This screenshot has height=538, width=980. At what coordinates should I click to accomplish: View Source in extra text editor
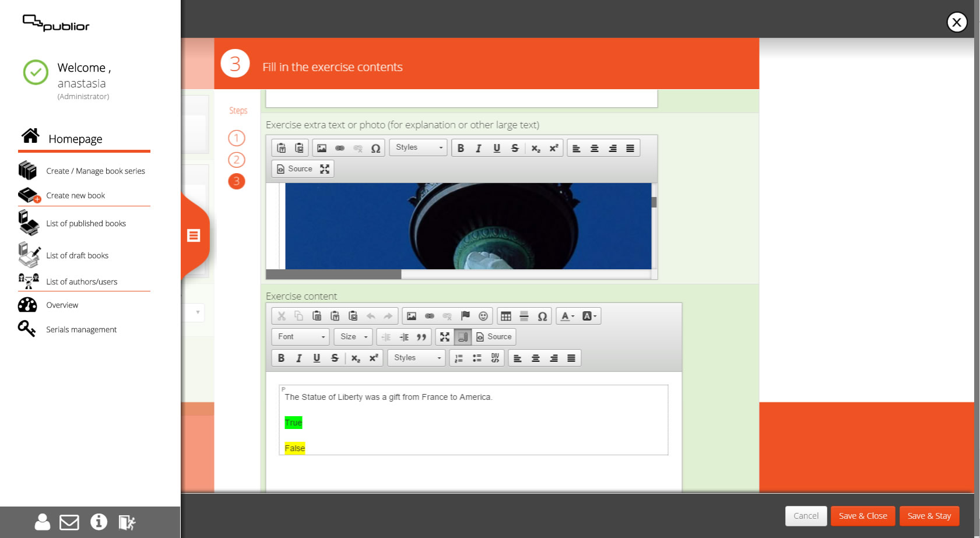pyautogui.click(x=295, y=169)
